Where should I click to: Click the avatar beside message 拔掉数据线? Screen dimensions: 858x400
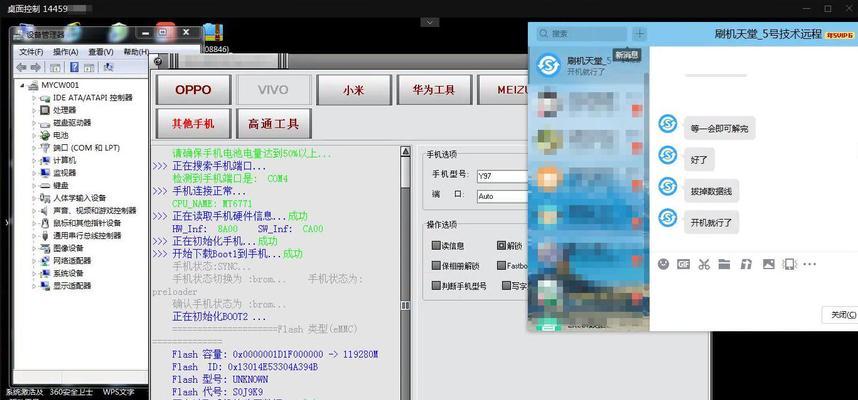667,187
